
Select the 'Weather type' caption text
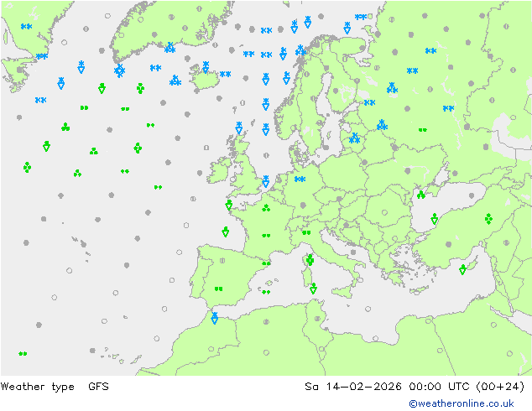(37, 386)
